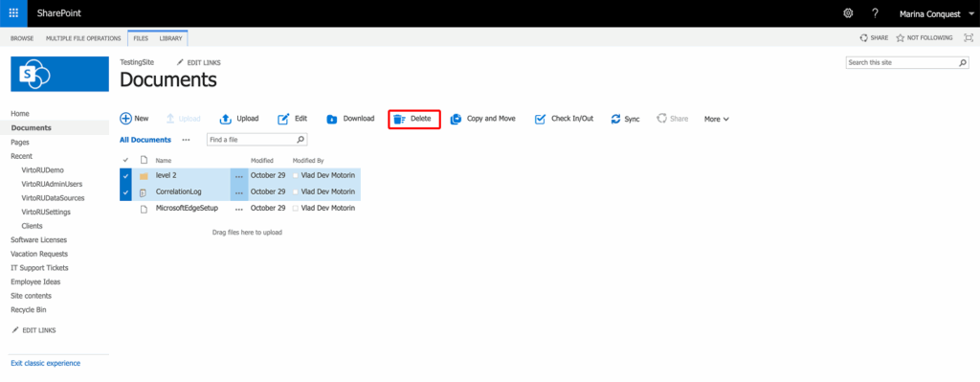Sort by the Modified By column header

tap(308, 161)
